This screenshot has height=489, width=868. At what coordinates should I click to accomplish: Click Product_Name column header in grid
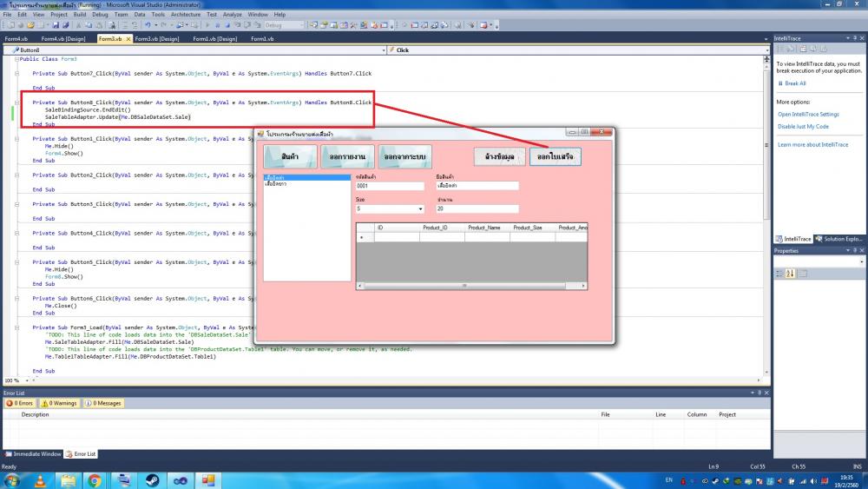pos(487,228)
